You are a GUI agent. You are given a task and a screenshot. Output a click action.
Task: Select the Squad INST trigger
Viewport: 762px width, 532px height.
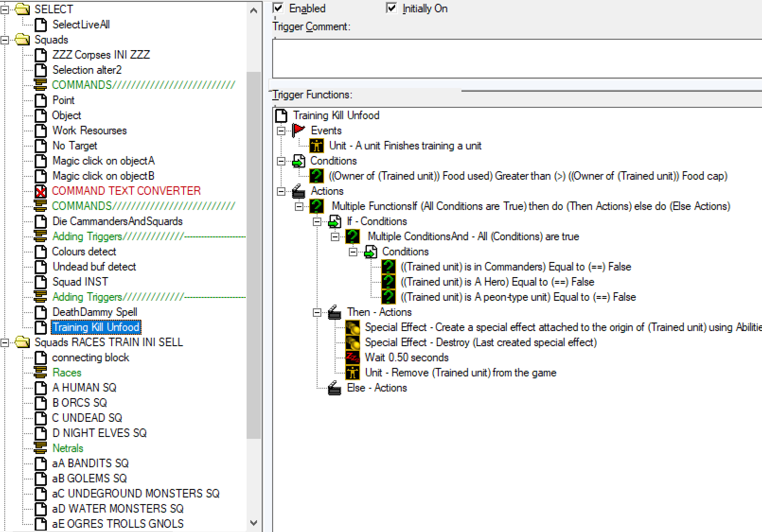click(x=80, y=282)
